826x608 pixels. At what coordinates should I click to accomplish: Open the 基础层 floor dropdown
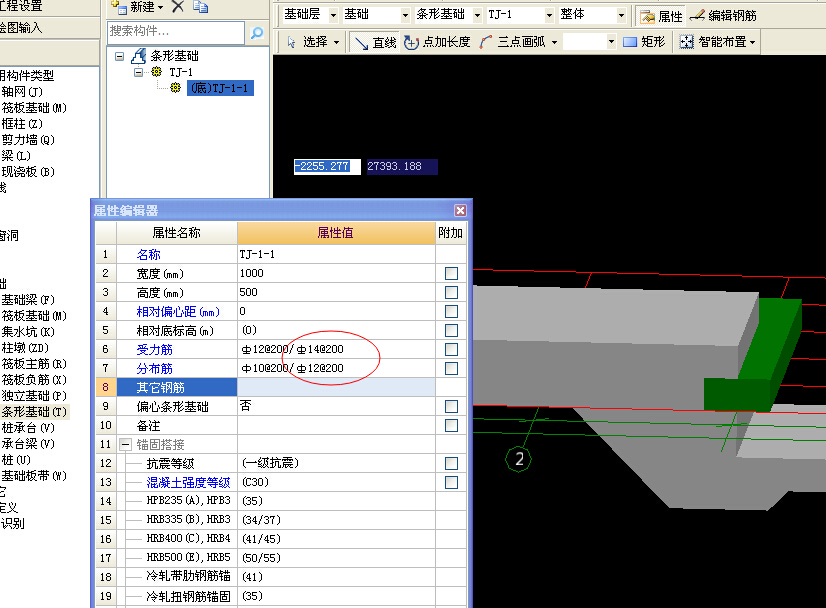tap(333, 15)
